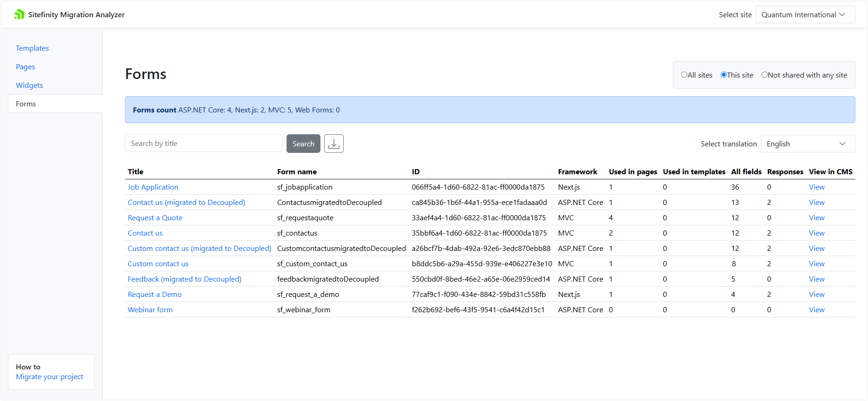Expand the English translation dropdown
This screenshot has height=401, width=868.
(x=807, y=144)
